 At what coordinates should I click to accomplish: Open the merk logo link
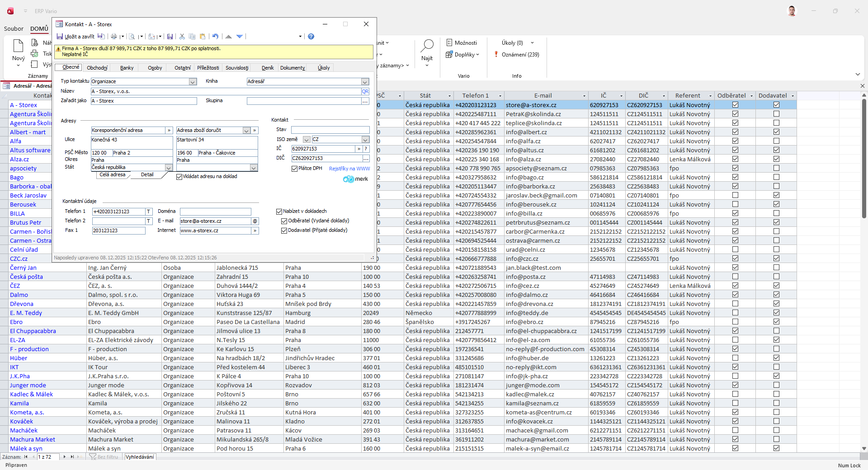coord(355,179)
